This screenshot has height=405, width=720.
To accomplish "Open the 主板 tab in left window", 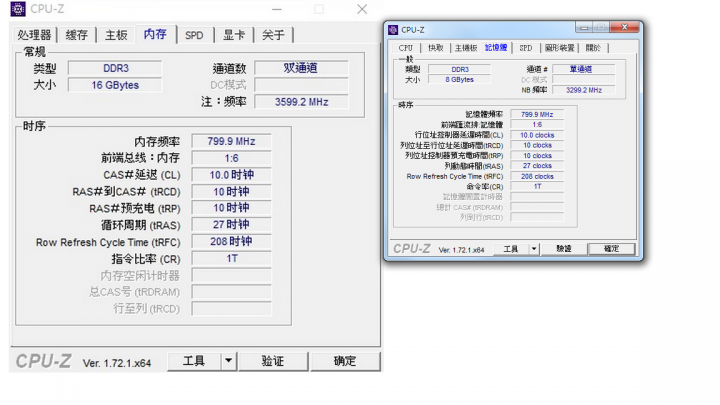I will 116,35.
